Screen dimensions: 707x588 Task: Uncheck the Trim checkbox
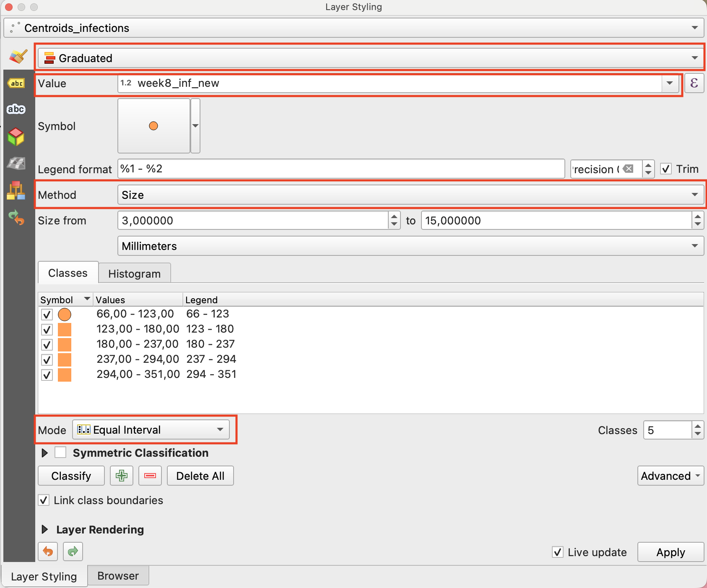[666, 169]
